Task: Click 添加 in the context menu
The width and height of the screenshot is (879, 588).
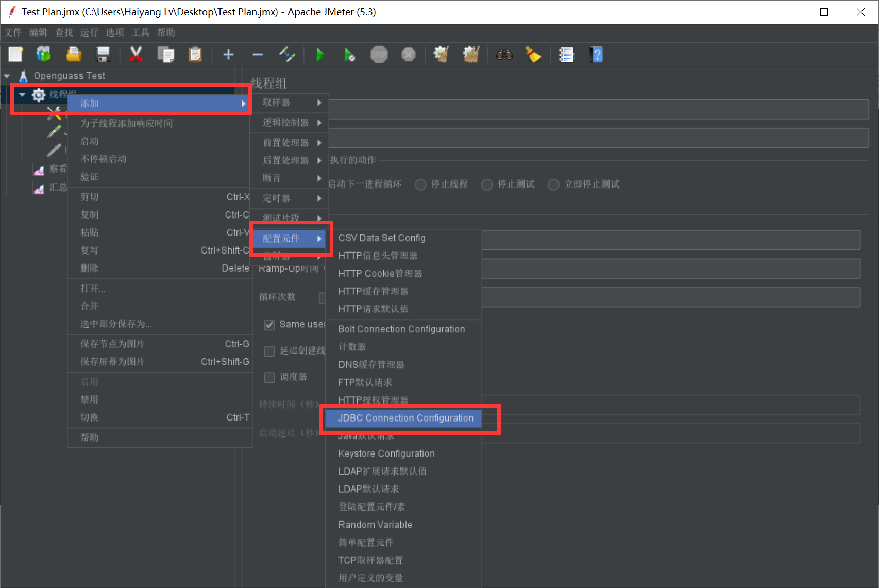Action: [159, 104]
